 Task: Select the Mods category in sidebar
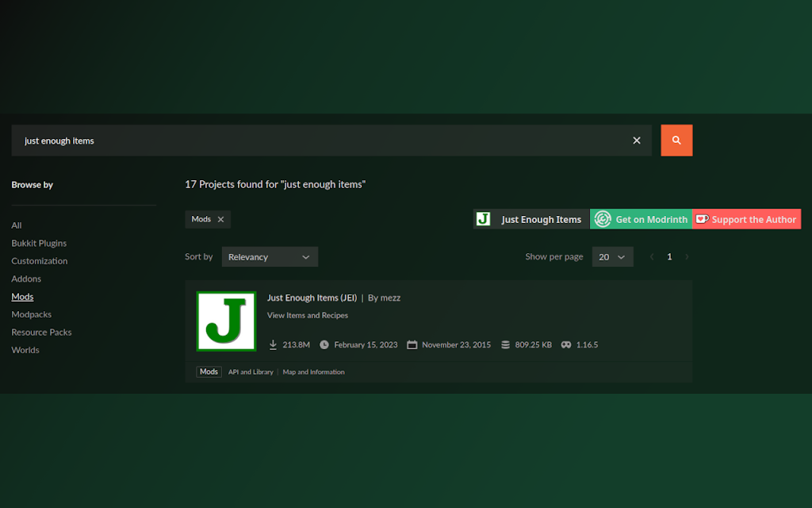pos(22,297)
